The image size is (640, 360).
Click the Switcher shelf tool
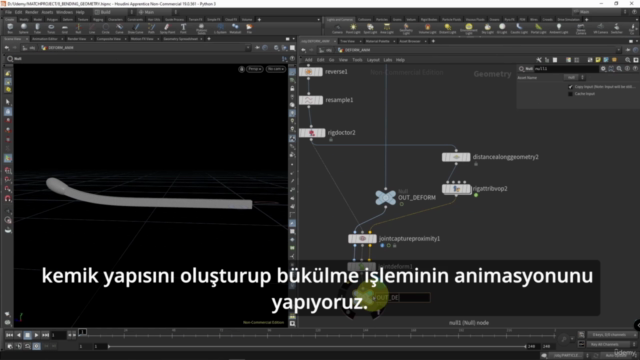pos(617,29)
